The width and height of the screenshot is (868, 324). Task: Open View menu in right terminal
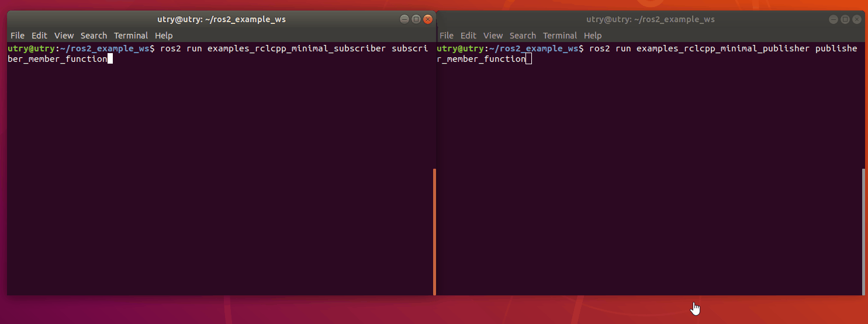493,36
